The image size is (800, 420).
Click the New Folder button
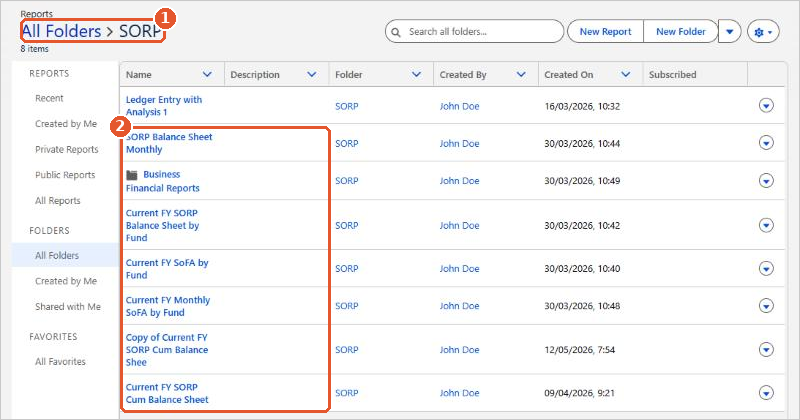pos(681,32)
